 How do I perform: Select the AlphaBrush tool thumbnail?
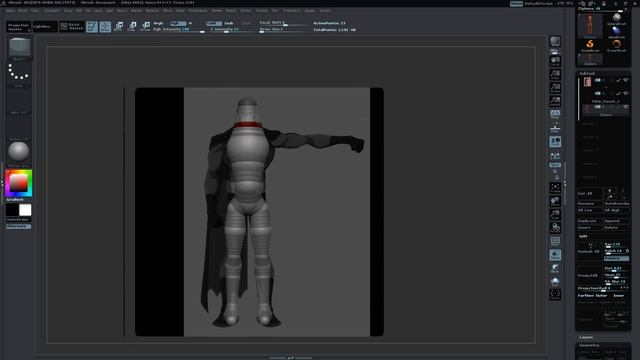pos(616,32)
